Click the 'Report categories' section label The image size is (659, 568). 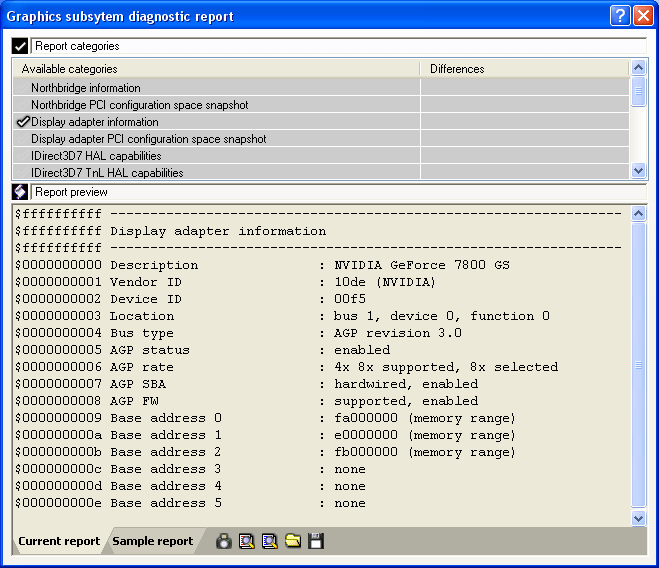(x=77, y=46)
